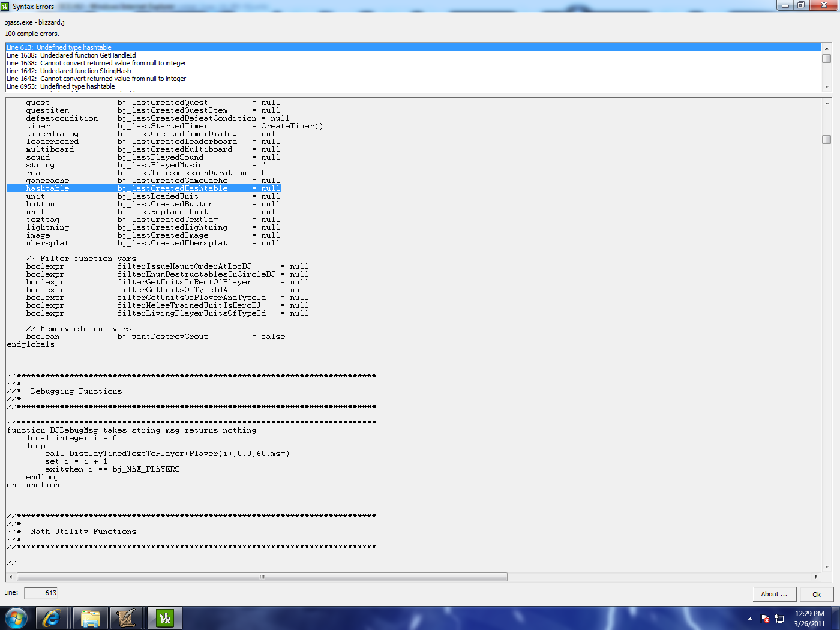Click the clock in the system tray
The width and height of the screenshot is (840, 630).
tap(809, 619)
